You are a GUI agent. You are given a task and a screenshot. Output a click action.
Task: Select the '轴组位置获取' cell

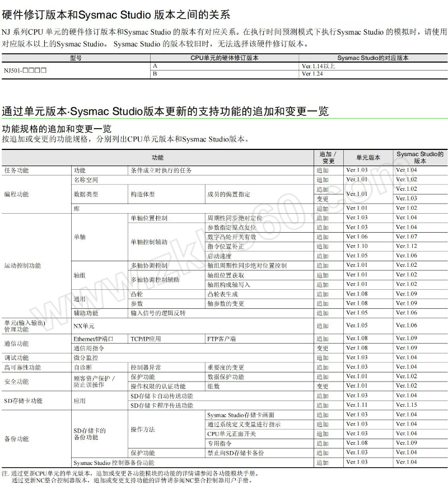(226, 275)
